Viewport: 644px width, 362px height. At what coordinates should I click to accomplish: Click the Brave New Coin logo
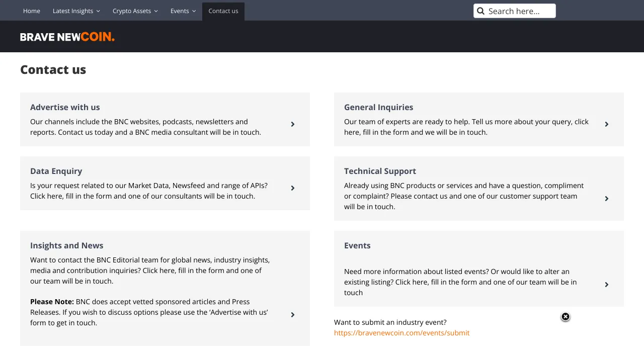[x=67, y=37]
